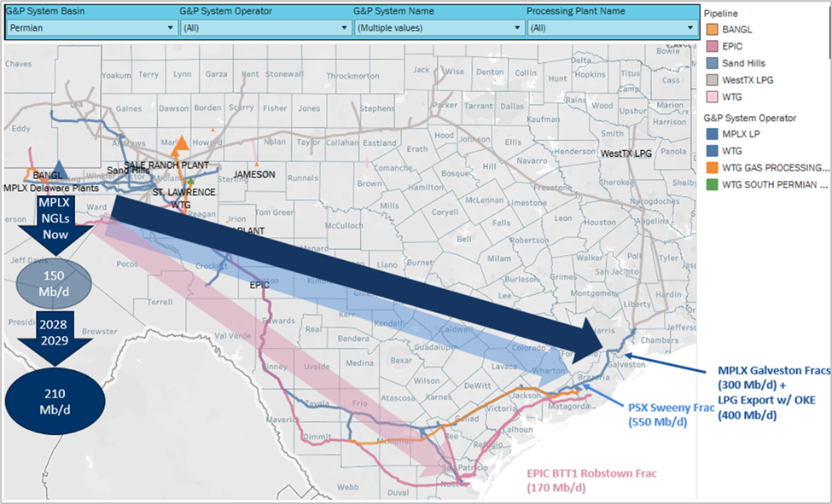Click the Chambers county label

click(659, 340)
